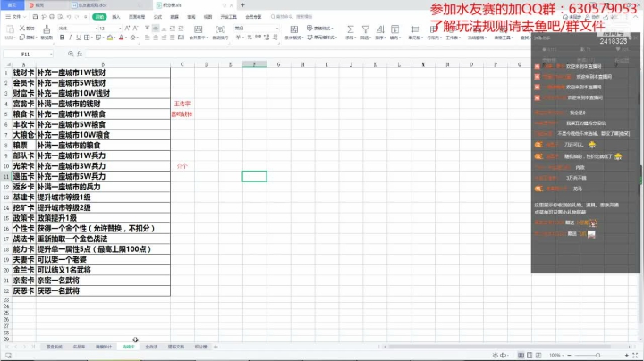Select cell 补充一座城市5W粮食
This screenshot has width=644, height=361.
(103, 124)
